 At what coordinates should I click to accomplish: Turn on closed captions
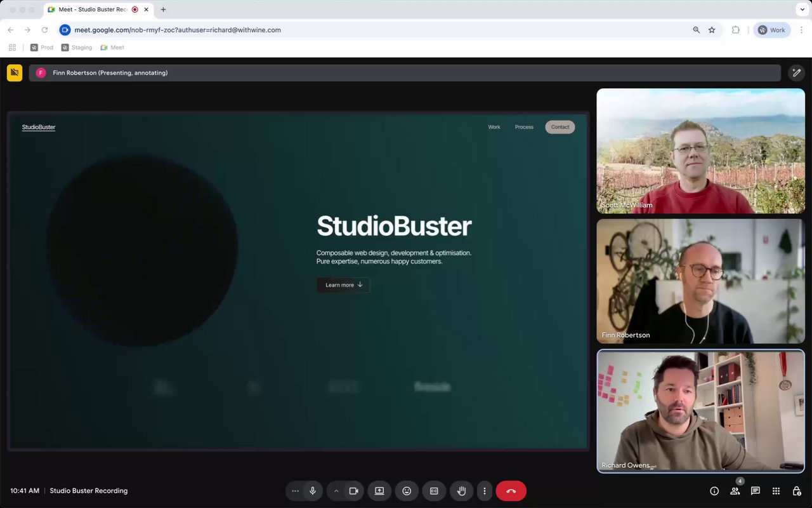tap(434, 491)
